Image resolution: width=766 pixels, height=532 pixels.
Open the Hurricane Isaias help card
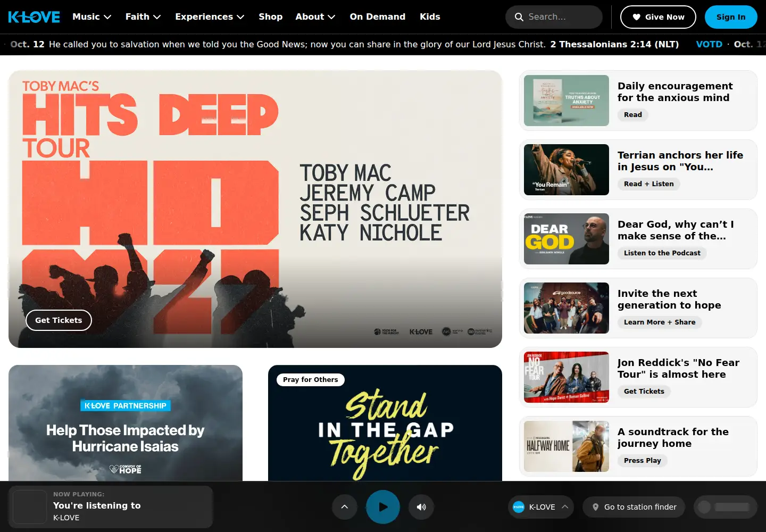coord(126,423)
